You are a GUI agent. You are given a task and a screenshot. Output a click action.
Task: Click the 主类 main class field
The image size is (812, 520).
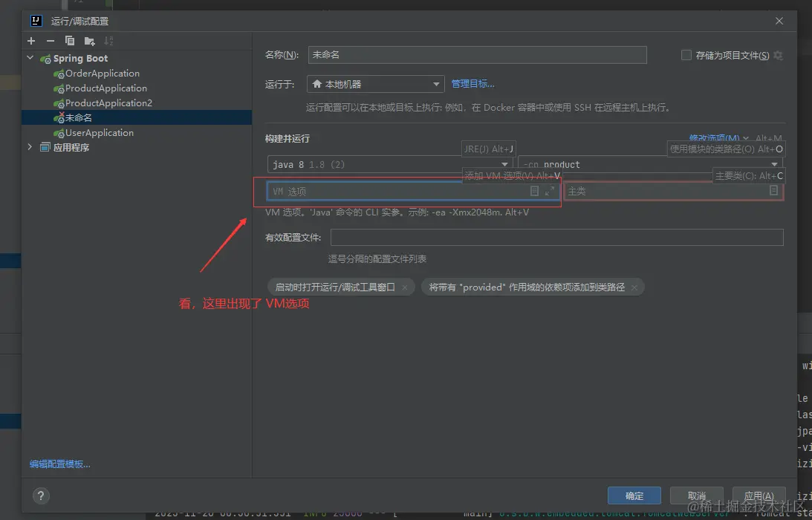673,191
